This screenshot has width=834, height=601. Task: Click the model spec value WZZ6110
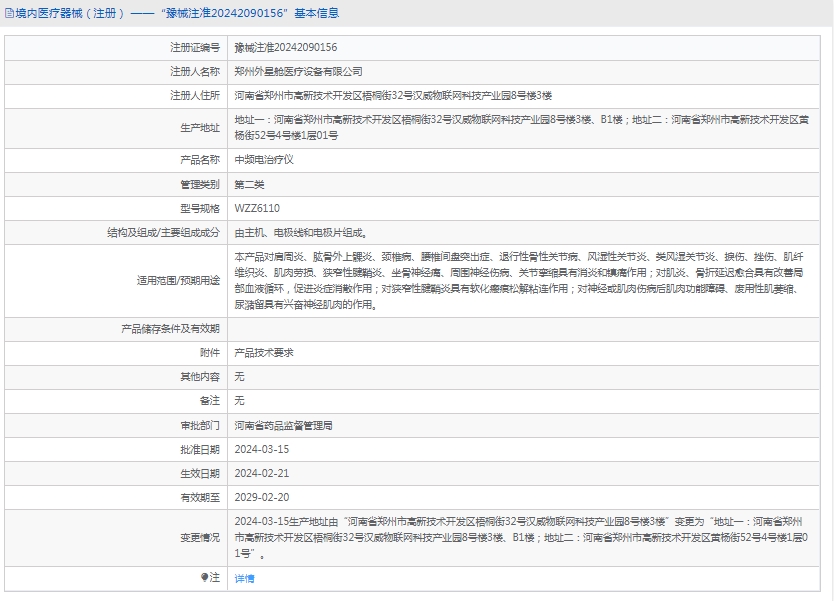[257, 208]
